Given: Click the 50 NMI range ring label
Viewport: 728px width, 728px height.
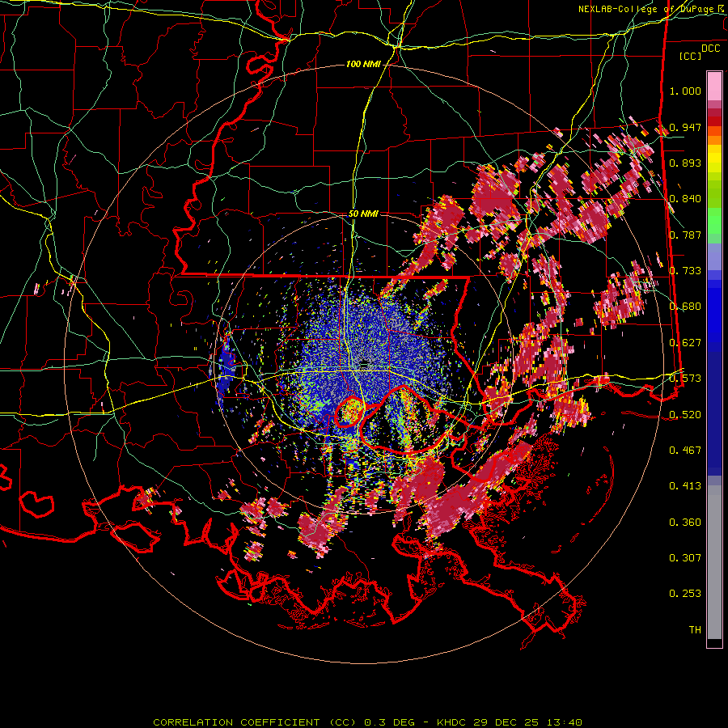Looking at the screenshot, I should [363, 214].
